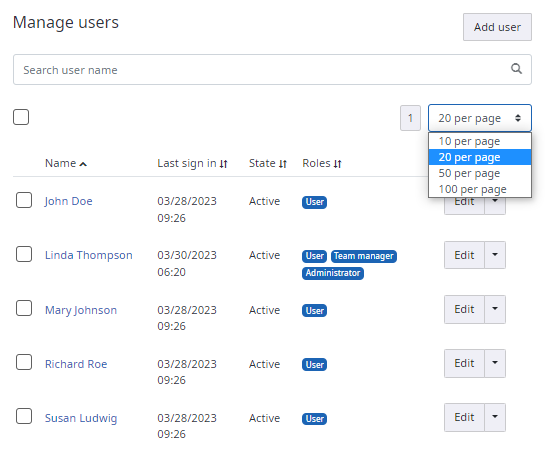Expand Mary Johnson's edit dropdown arrow
Screen dimensions: 546x451
click(495, 309)
